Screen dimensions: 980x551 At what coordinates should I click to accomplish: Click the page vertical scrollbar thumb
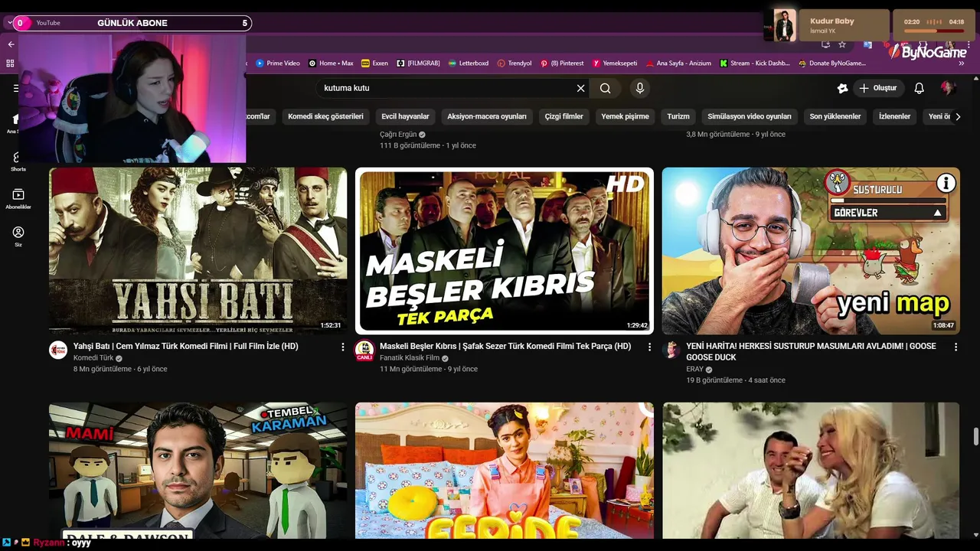[x=975, y=437]
